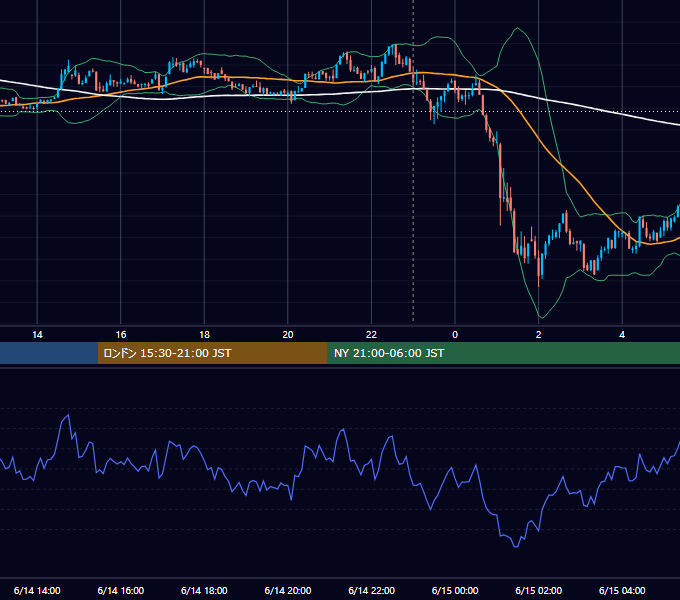Click the 18 hour label on chart axis
Viewport: 680px width, 600px height.
(x=204, y=335)
